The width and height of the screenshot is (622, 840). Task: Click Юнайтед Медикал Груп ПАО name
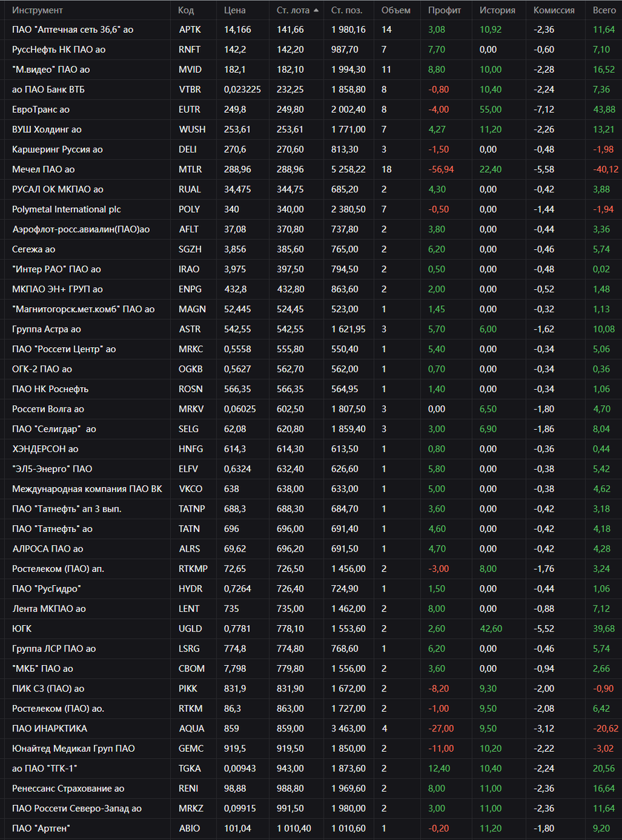pyautogui.click(x=73, y=748)
